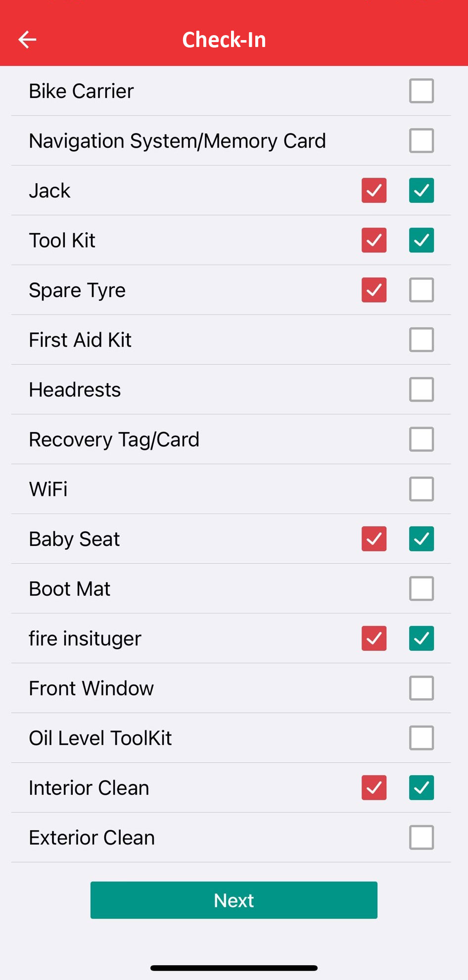Viewport: 468px width, 980px height.
Task: Check the Oil Level ToolKit checkbox
Action: 421,738
